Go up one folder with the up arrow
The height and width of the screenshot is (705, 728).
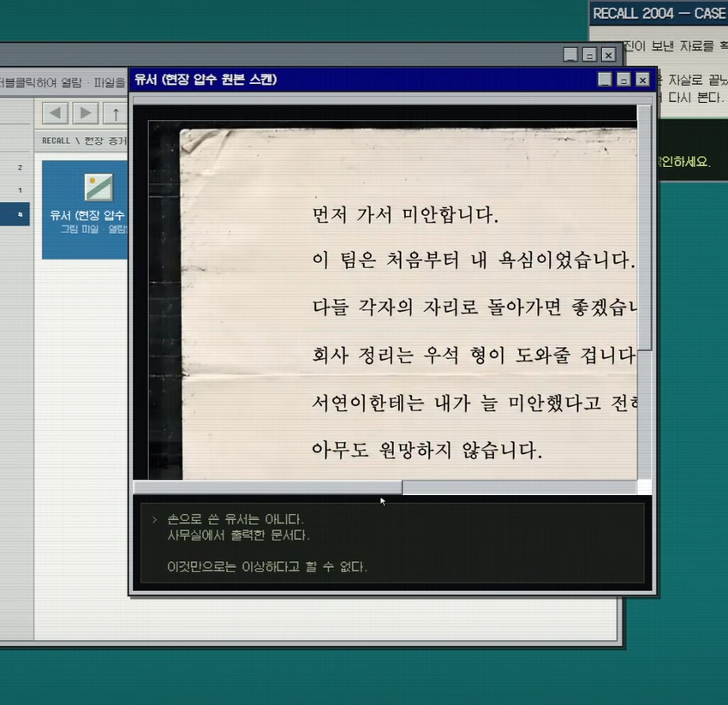point(116,113)
